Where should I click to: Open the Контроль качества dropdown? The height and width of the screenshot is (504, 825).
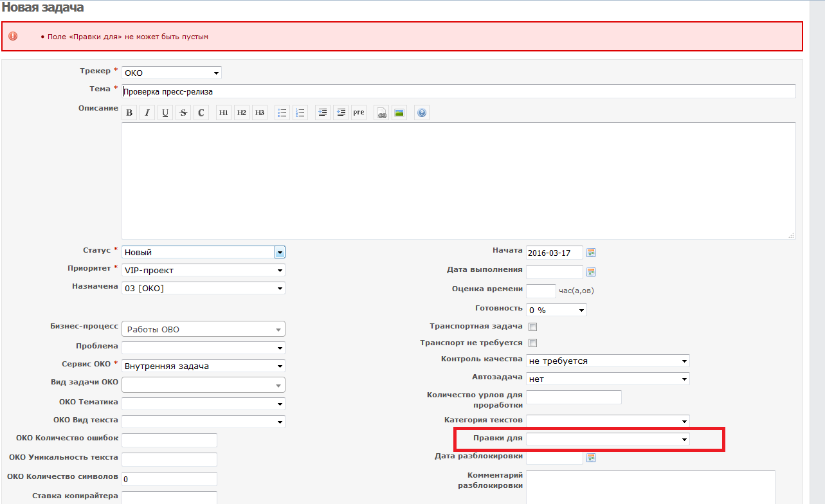pyautogui.click(x=608, y=361)
